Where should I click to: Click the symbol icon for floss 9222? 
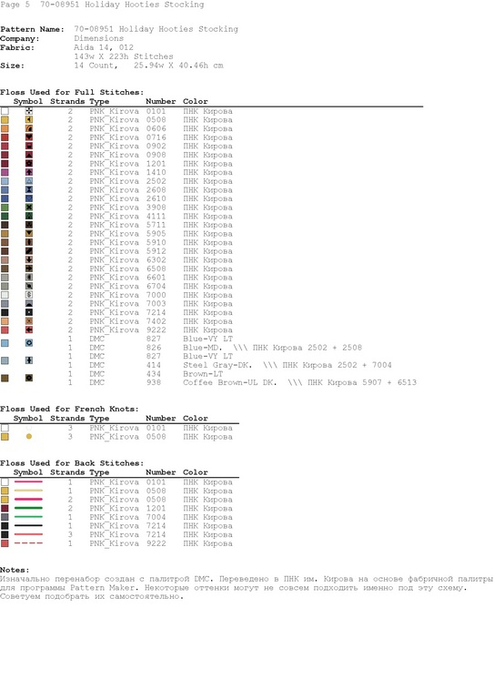[x=29, y=330]
